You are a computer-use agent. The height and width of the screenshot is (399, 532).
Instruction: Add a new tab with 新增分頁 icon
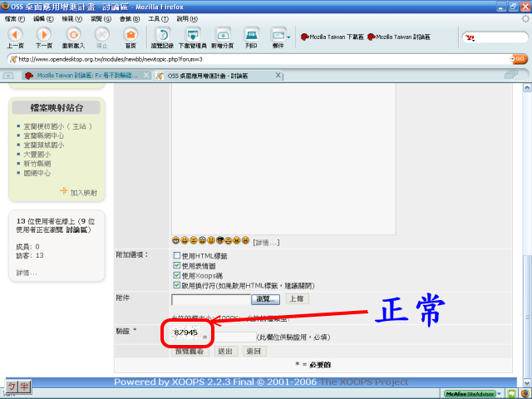tap(223, 35)
